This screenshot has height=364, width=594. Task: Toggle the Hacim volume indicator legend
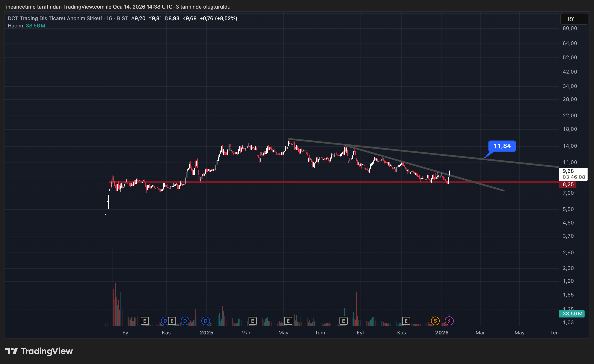[x=15, y=25]
